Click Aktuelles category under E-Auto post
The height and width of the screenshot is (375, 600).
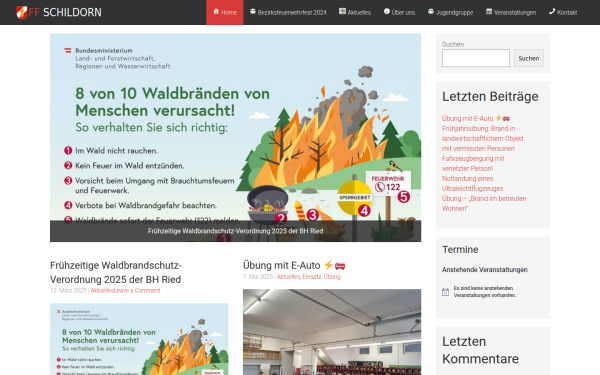click(288, 277)
